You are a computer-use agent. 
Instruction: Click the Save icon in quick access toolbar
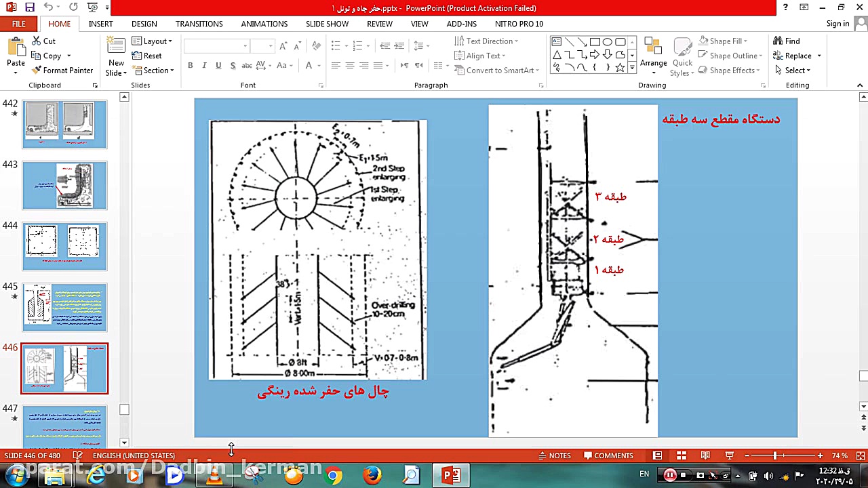pos(29,7)
